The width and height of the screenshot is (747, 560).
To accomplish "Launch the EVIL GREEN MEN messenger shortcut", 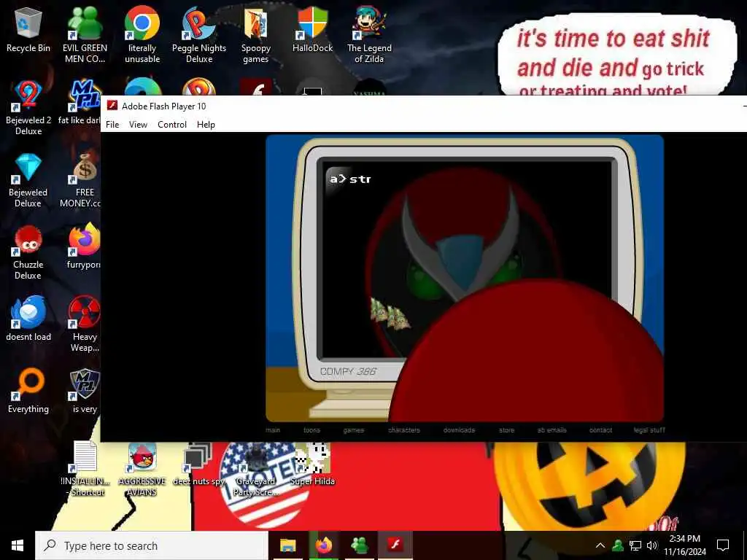I will click(85, 34).
